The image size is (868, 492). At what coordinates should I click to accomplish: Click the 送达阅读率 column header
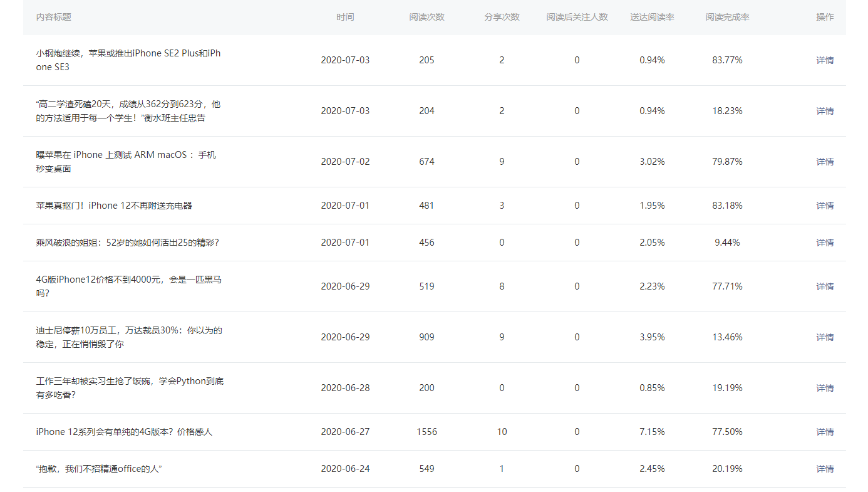pyautogui.click(x=652, y=17)
